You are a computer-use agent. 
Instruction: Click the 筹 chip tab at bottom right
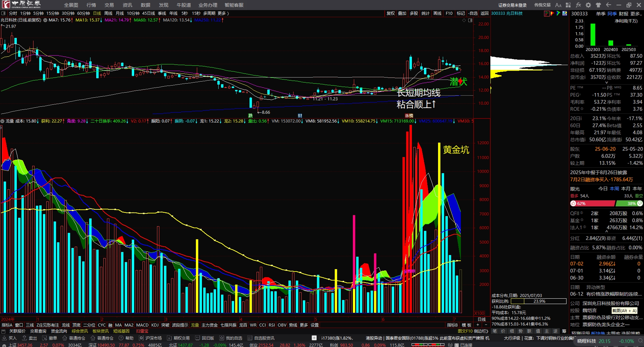point(564,331)
